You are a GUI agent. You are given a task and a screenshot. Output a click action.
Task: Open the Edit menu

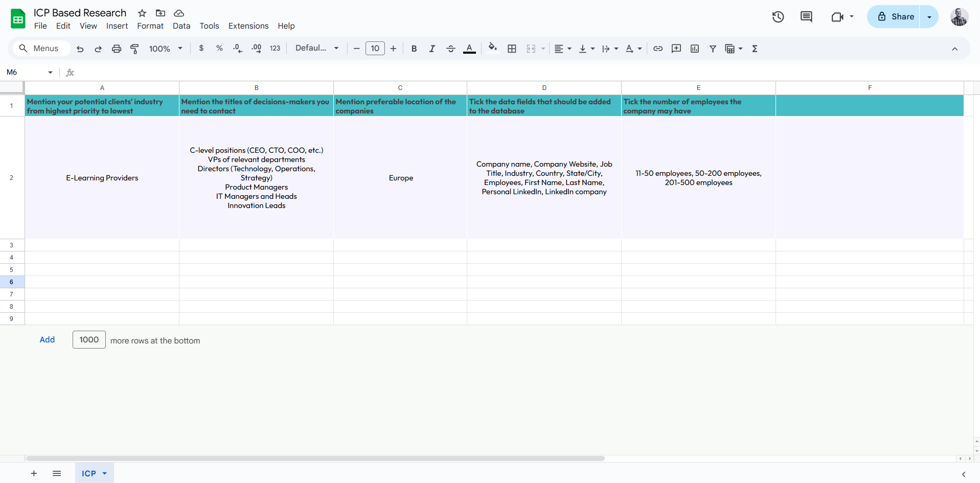coord(63,26)
